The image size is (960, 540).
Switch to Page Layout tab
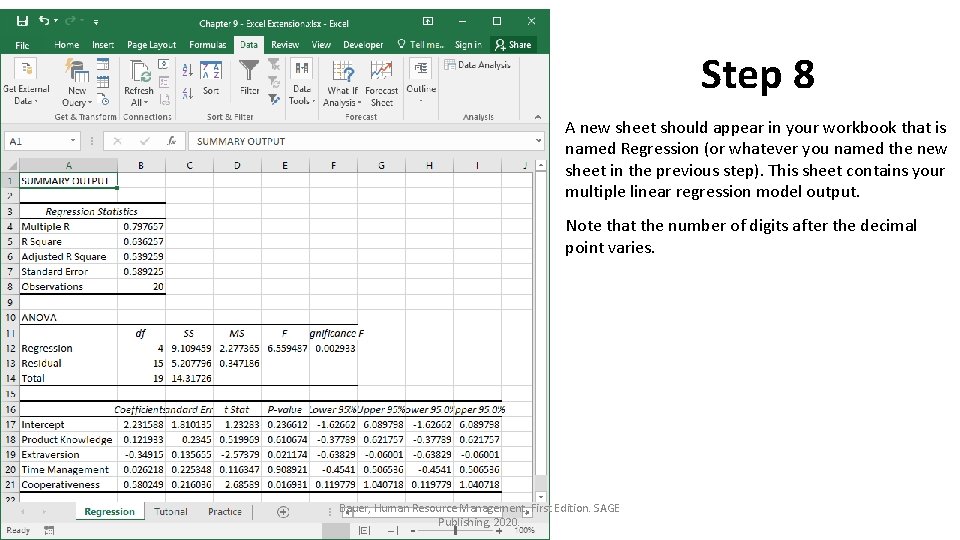pyautogui.click(x=151, y=45)
